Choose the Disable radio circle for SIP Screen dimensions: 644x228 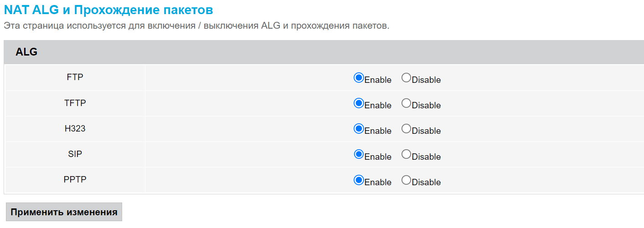(406, 155)
